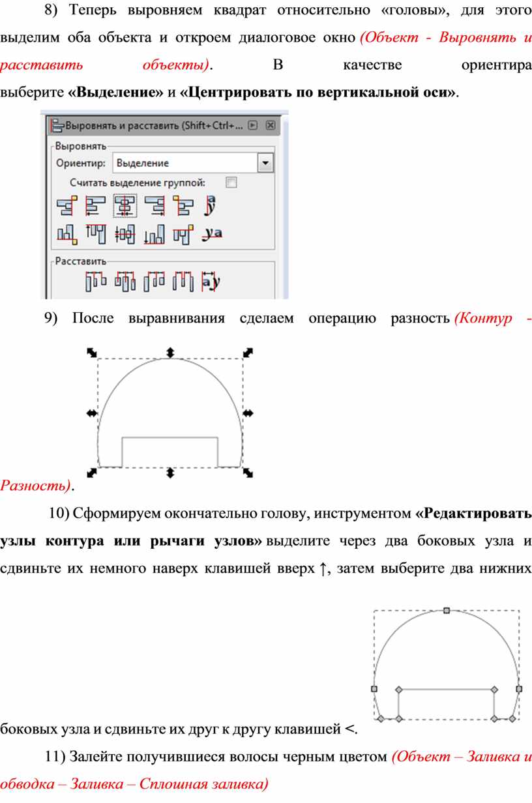Open the 'Ориентир' dropdown showing 'Выделение'
The width and height of the screenshot is (532, 803).
(x=193, y=163)
